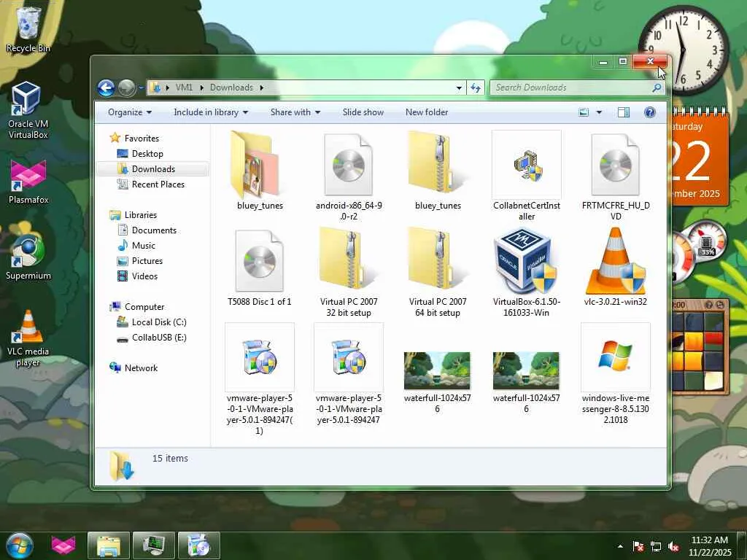Switch to Windows Explorer taskbar button
This screenshot has width=747, height=560.
109,545
